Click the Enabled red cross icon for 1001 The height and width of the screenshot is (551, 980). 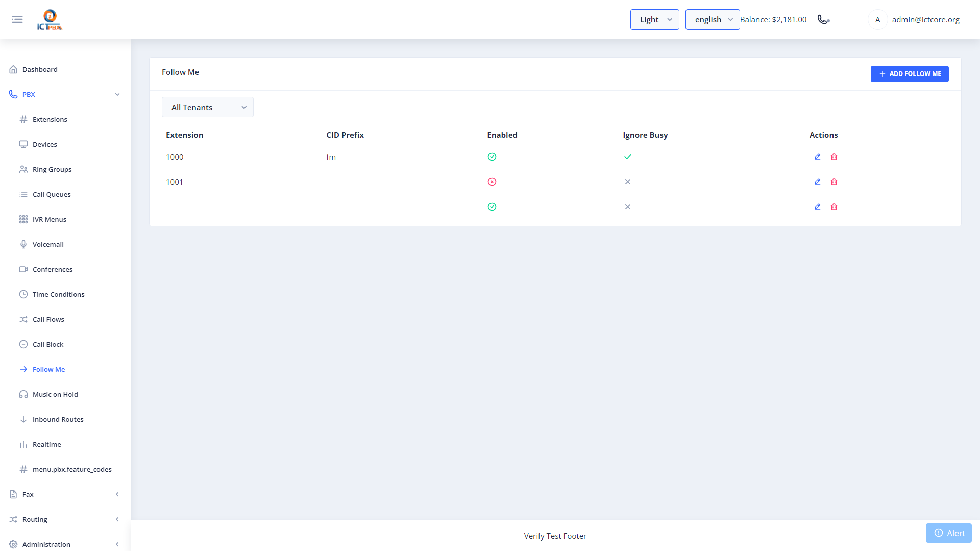(492, 182)
